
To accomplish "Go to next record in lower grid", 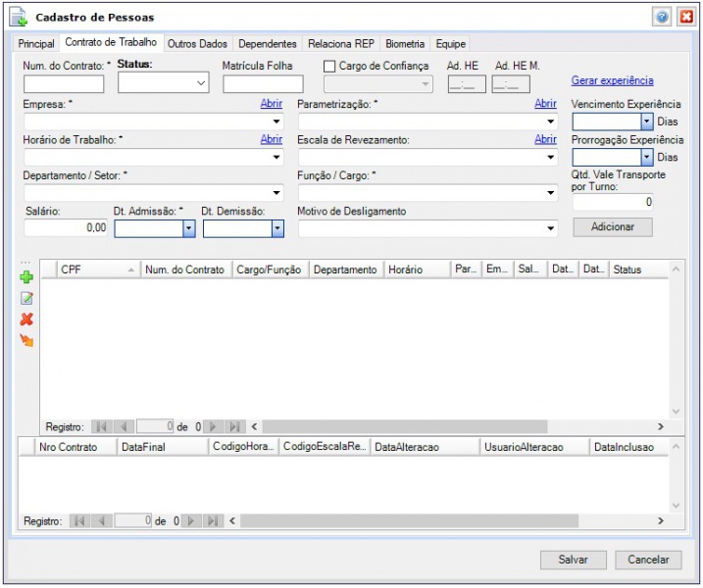I will click(x=192, y=521).
